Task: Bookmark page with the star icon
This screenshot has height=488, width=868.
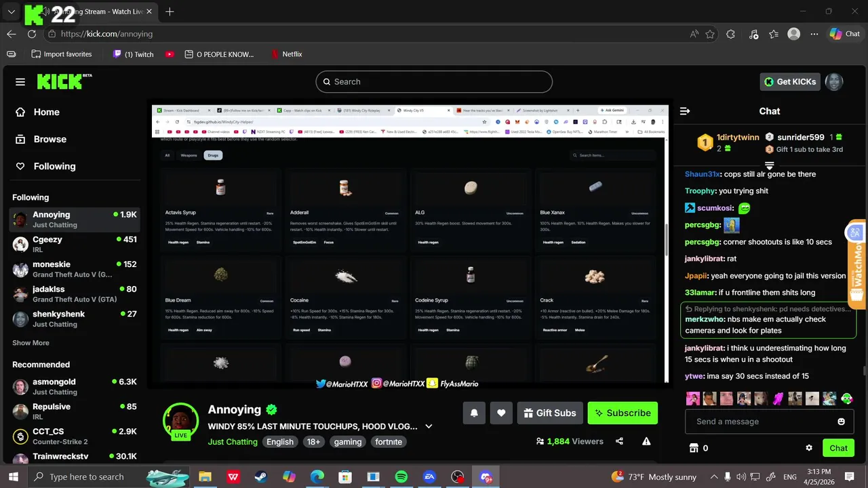Action: coord(710,34)
